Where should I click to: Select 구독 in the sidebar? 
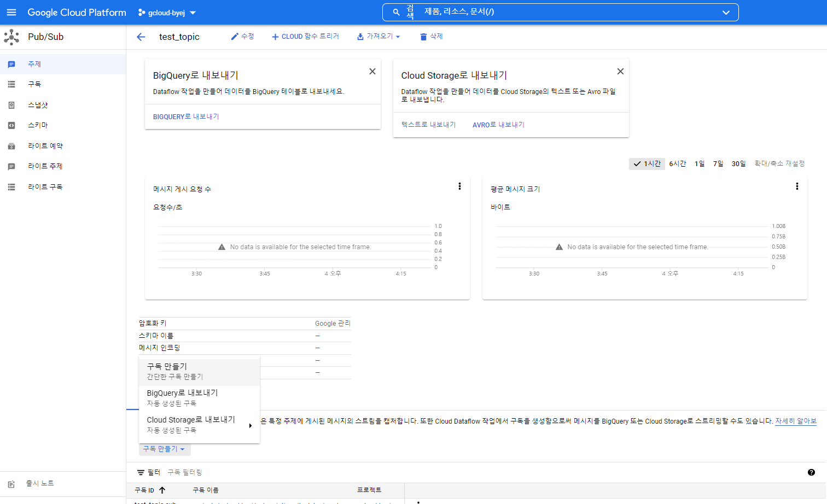(x=63, y=84)
